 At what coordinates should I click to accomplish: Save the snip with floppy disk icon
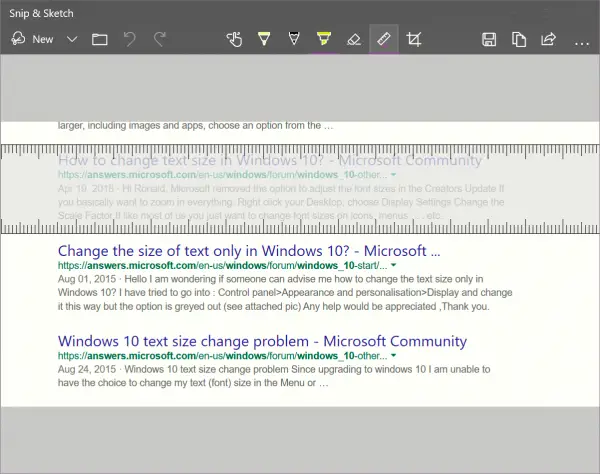point(489,39)
